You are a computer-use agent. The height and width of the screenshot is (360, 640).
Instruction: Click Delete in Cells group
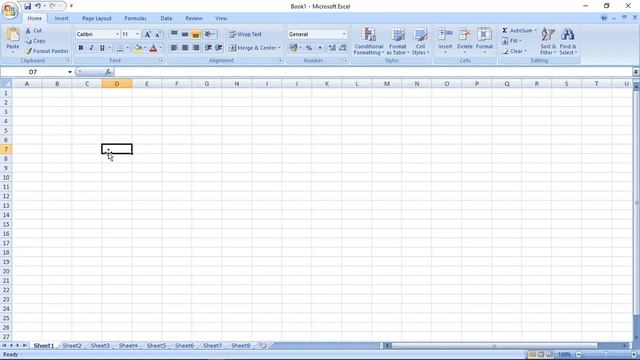tap(464, 41)
